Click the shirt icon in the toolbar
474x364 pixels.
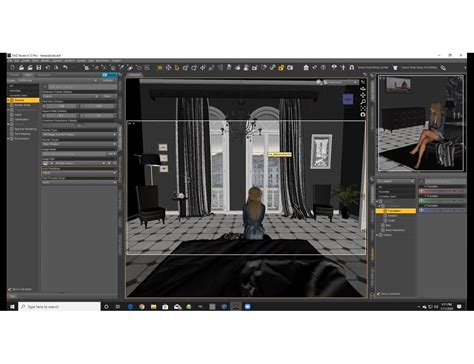395,68
